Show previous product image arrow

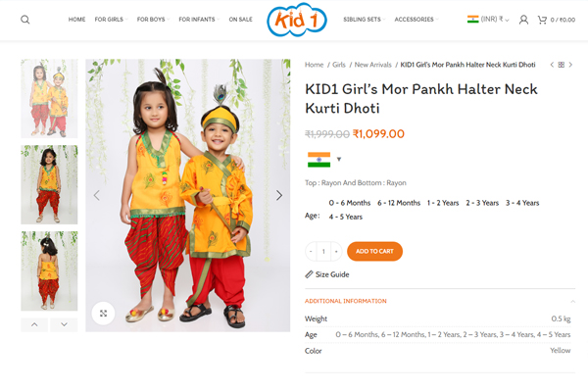(97, 195)
